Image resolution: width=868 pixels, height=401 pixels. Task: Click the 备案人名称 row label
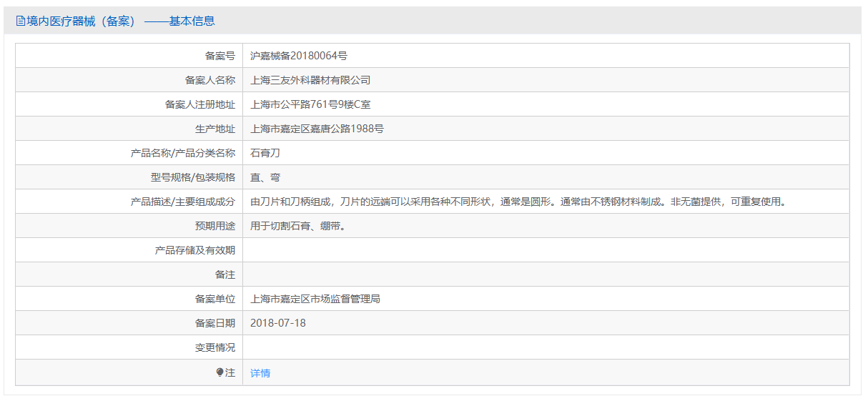pos(210,80)
